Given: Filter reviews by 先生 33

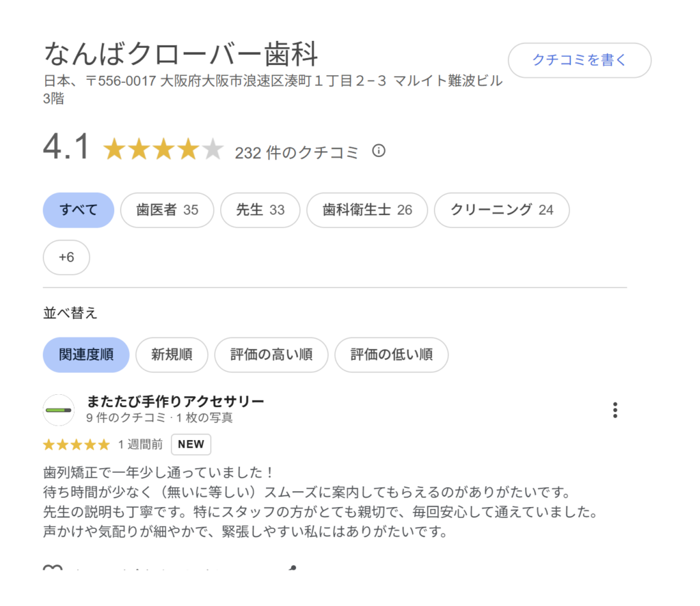Looking at the screenshot, I should (260, 210).
